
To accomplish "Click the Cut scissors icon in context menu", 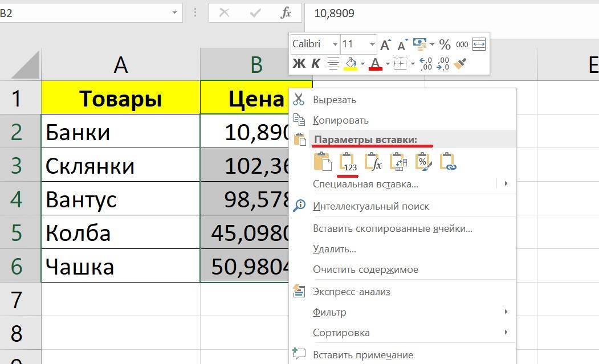I will [299, 99].
